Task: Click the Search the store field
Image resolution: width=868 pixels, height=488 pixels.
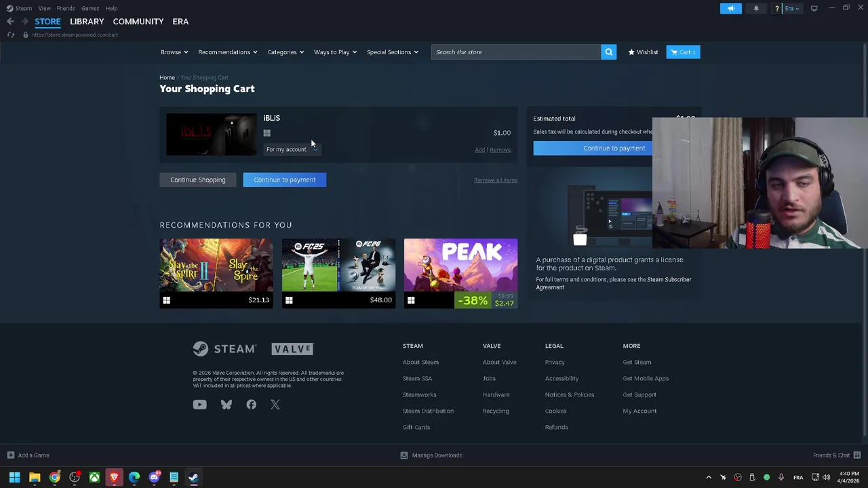Action: click(515, 52)
